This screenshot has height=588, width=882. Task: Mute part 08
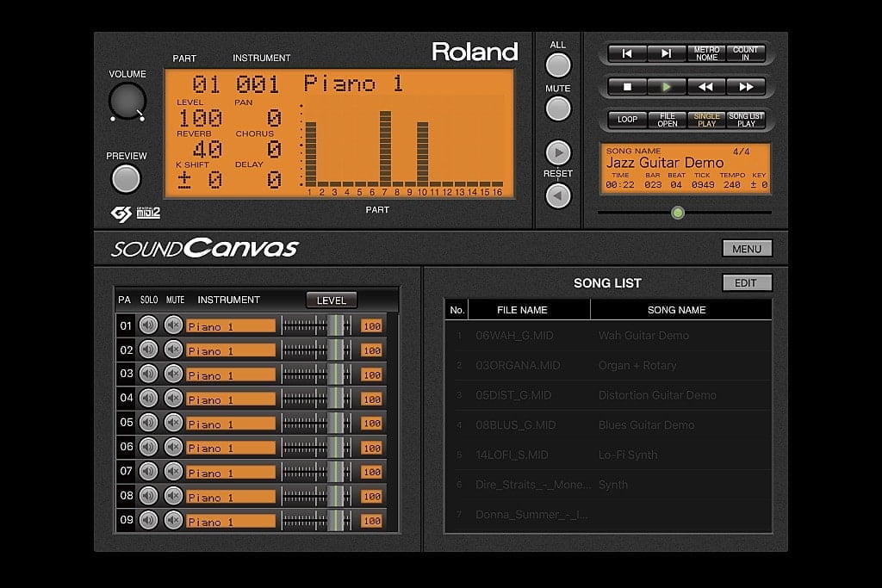click(x=173, y=496)
